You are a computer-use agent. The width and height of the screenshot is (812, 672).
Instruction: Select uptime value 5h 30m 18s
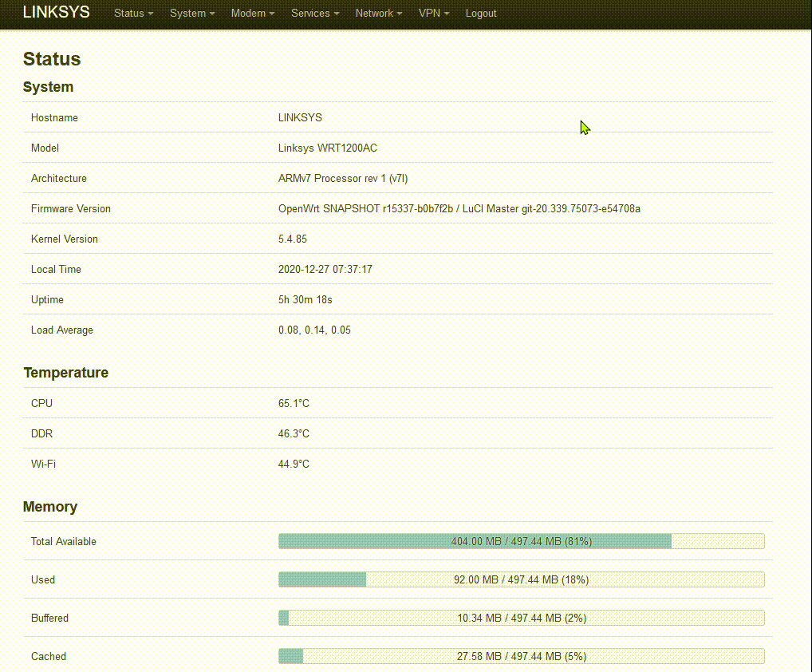click(x=305, y=300)
